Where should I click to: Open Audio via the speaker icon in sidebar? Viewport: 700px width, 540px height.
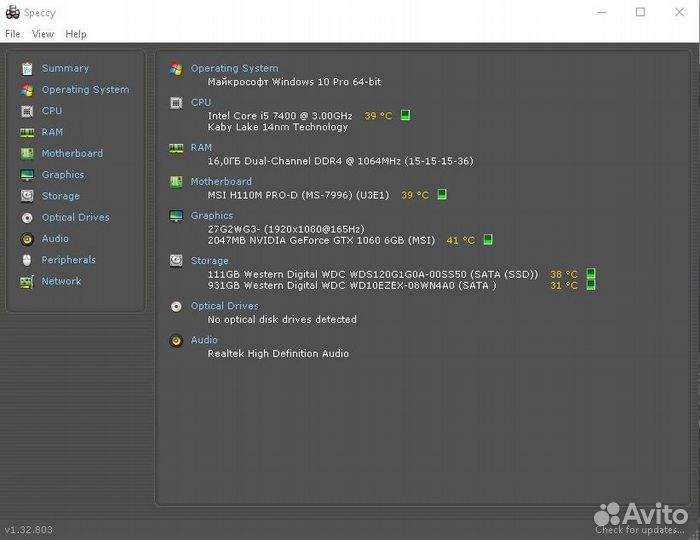click(x=27, y=239)
